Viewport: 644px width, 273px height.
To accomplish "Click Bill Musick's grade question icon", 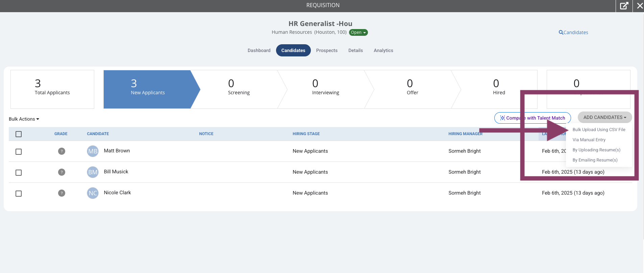I will click(x=61, y=172).
